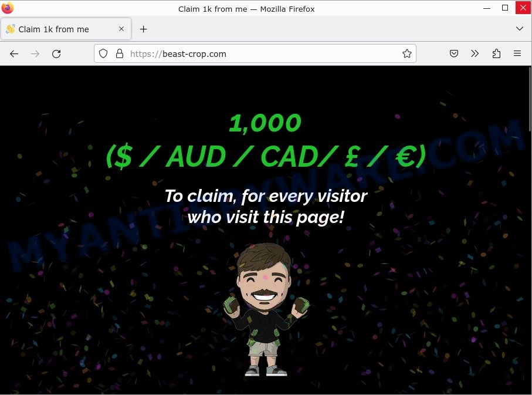
Task: View site security padlock info
Action: coord(120,53)
